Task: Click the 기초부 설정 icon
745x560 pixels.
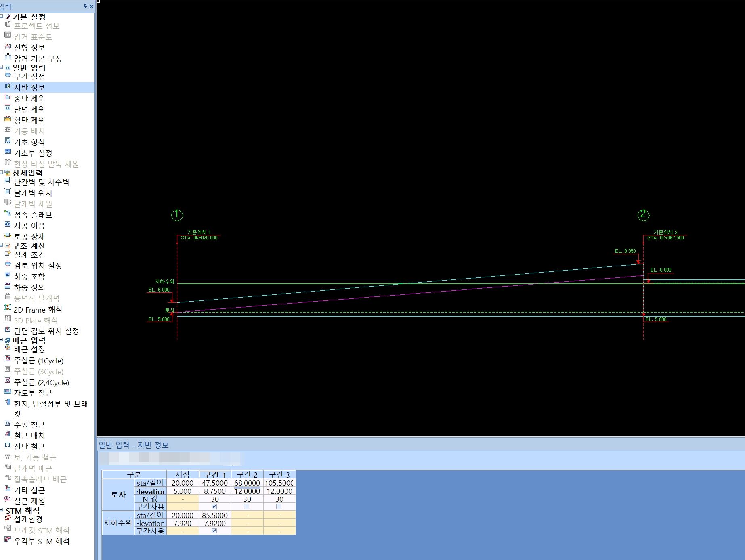Action: [8, 151]
